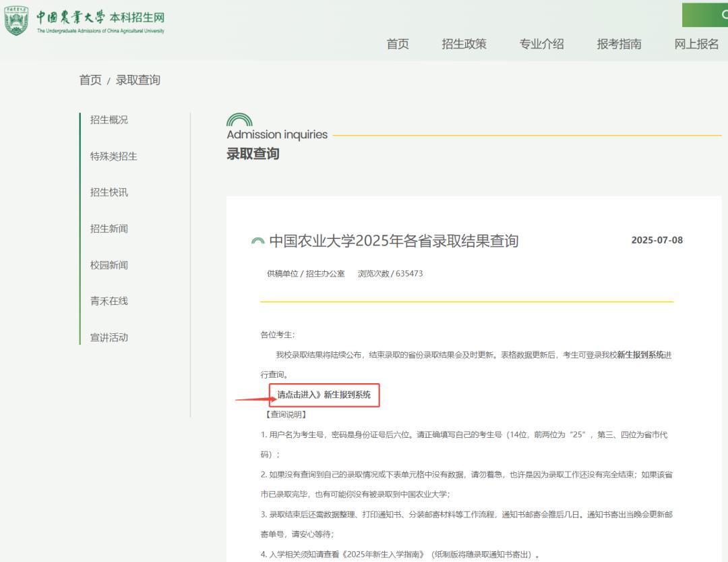Select 校园新闻 in the sidebar

(x=109, y=265)
